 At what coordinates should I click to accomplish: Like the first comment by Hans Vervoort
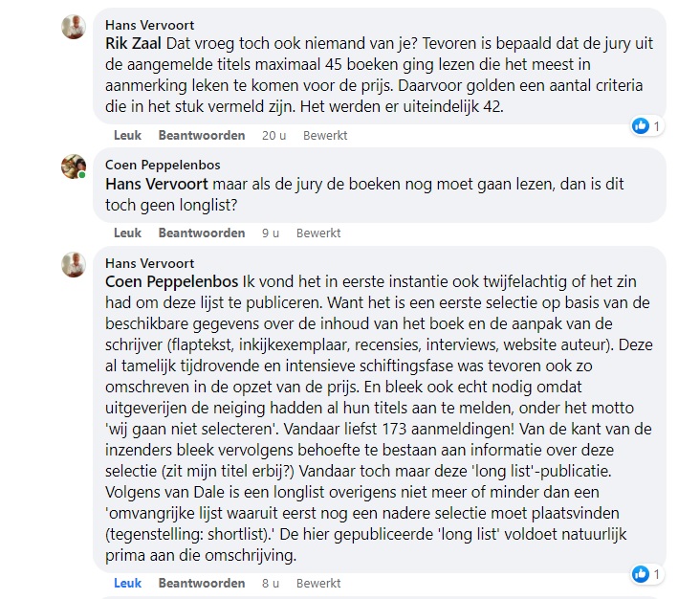point(127,135)
